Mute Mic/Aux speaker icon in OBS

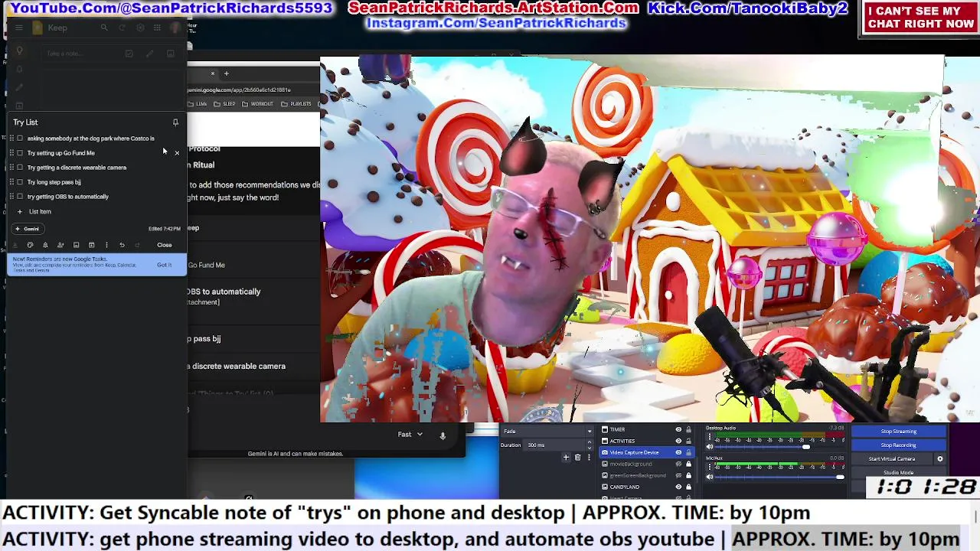709,477
